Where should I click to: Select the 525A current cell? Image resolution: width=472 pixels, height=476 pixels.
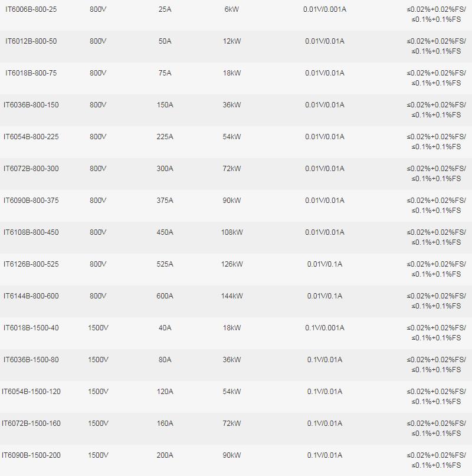tap(165, 264)
